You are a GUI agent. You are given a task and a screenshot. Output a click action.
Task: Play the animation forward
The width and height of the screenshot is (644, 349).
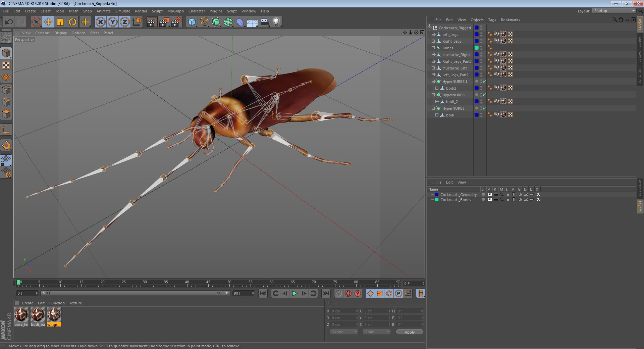coord(294,293)
